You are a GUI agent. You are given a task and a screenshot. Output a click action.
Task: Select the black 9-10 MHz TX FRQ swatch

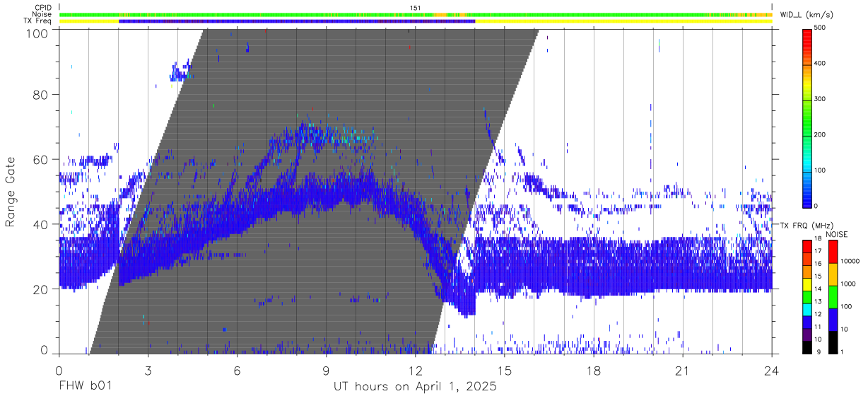coord(807,347)
